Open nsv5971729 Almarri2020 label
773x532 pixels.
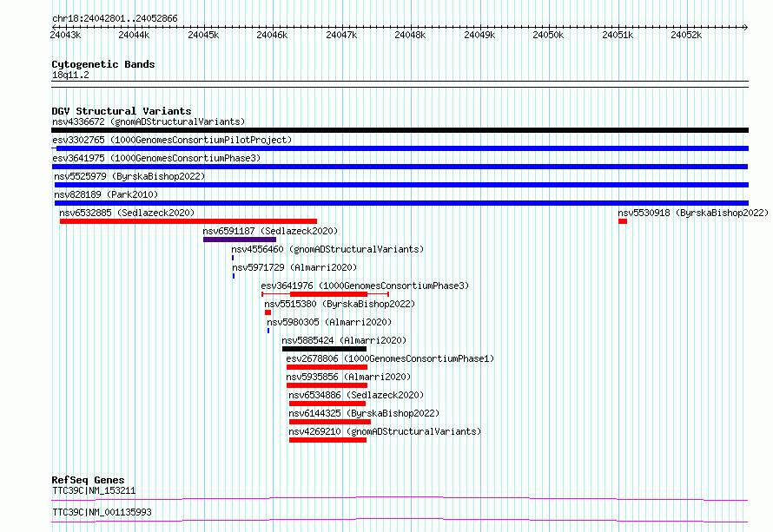pos(294,267)
